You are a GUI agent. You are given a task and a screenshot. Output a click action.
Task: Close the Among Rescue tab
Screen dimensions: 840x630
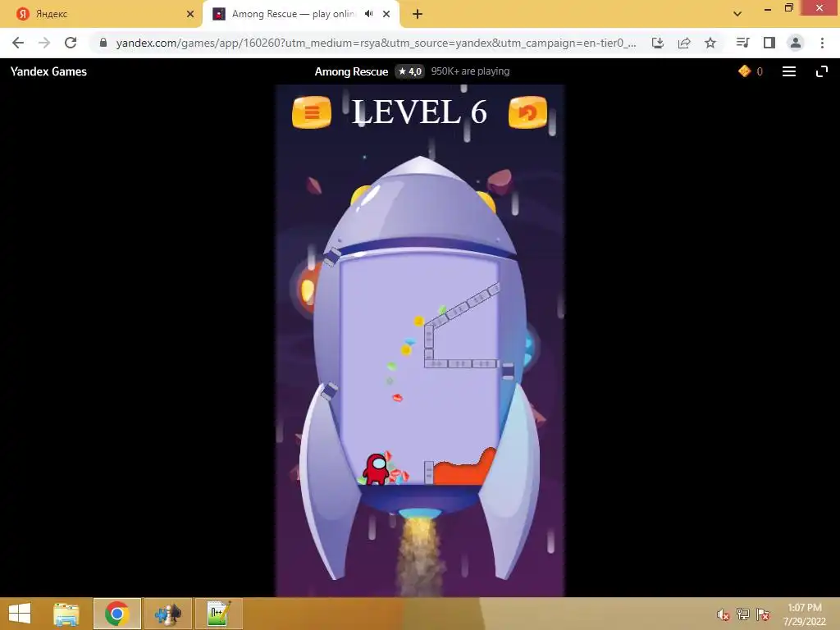coord(386,14)
